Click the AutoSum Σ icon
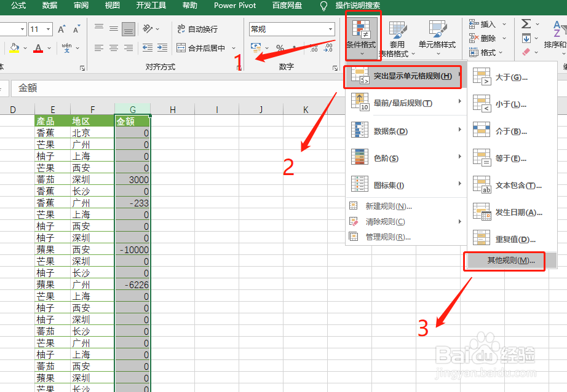 [526, 23]
